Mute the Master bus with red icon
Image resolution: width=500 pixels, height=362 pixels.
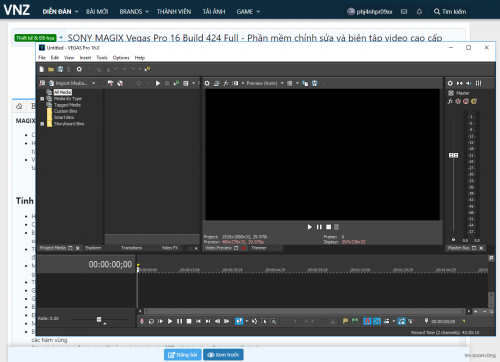click(x=466, y=101)
